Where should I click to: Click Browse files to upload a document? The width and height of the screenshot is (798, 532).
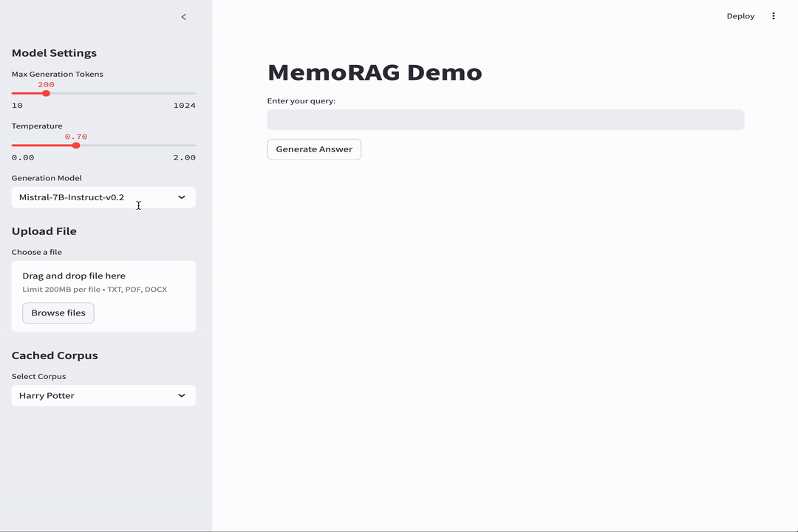pos(58,313)
